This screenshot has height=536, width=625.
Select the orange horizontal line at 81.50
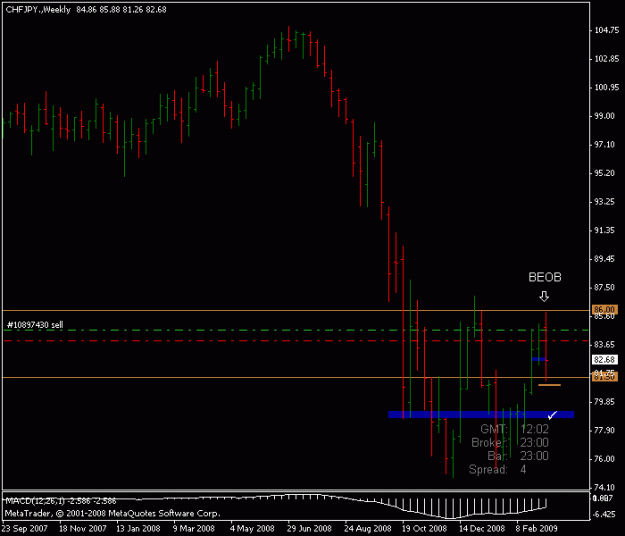point(296,377)
